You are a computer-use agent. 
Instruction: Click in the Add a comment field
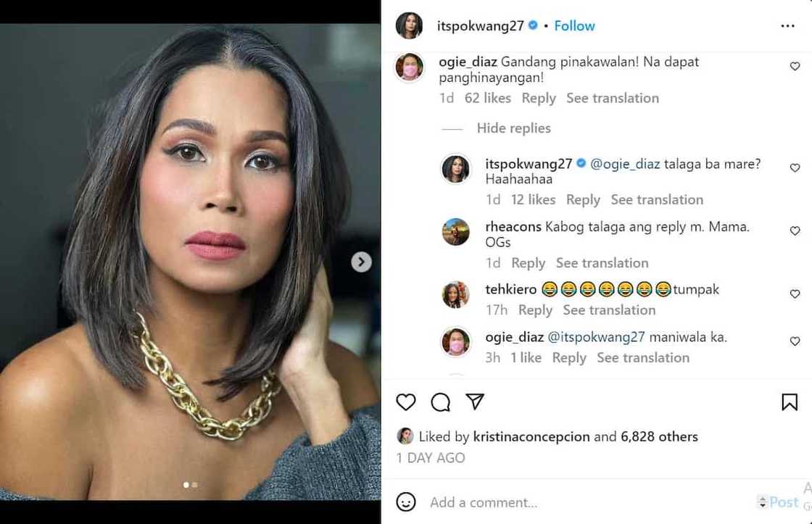(x=580, y=502)
